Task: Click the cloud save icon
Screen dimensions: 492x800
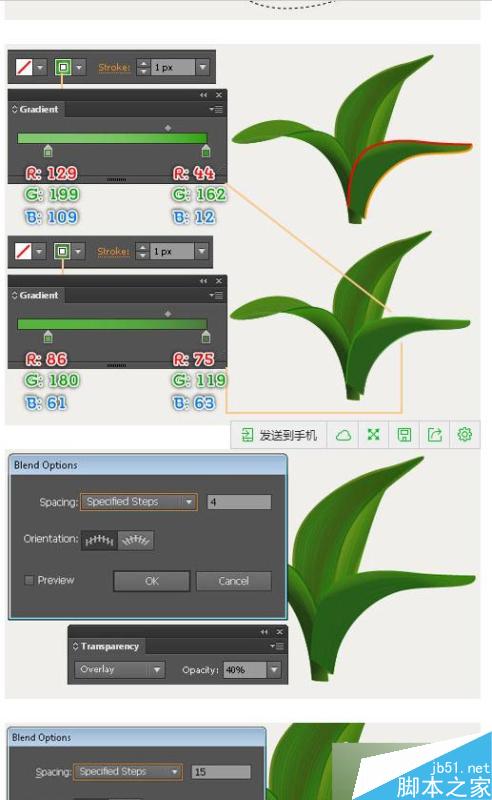Action: pyautogui.click(x=343, y=435)
